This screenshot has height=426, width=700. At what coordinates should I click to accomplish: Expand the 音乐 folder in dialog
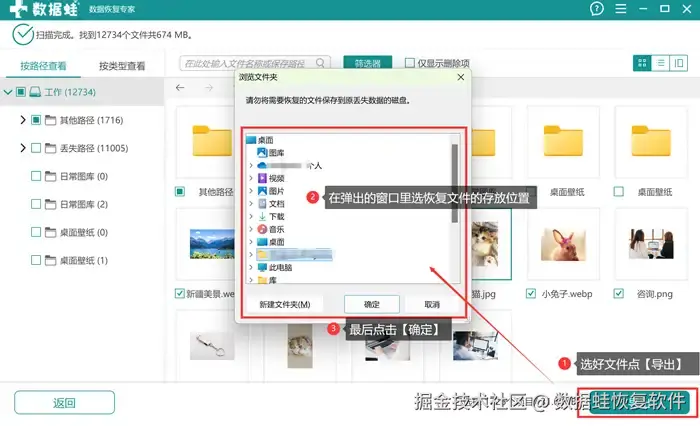coord(251,229)
